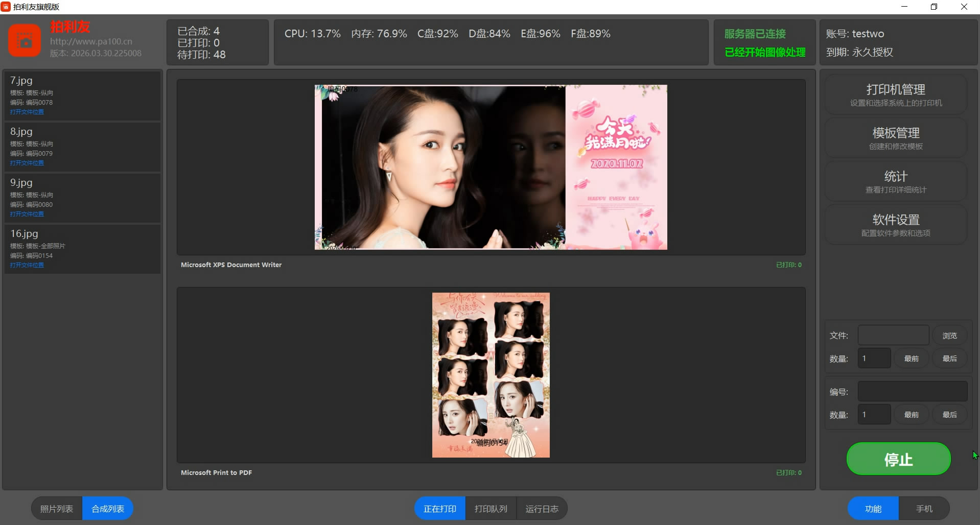Switch to the 手机 tab
Viewport: 980px width, 525px height.
click(924, 509)
